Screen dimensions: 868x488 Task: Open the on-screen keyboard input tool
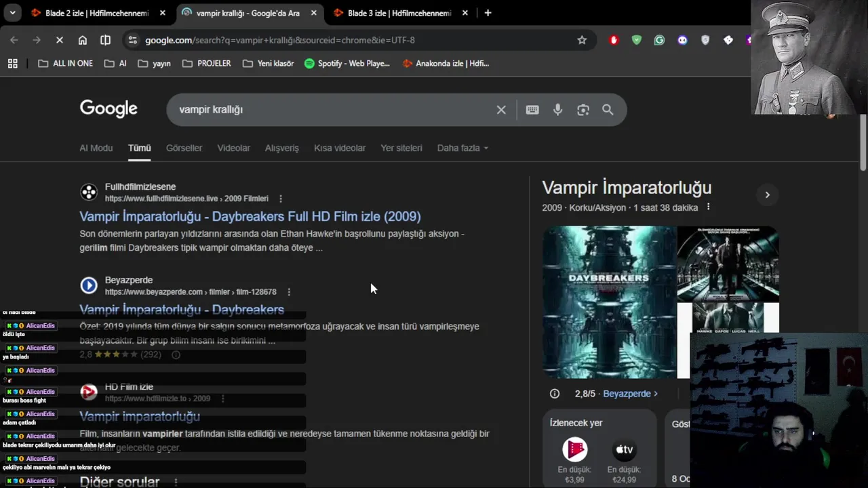point(532,110)
